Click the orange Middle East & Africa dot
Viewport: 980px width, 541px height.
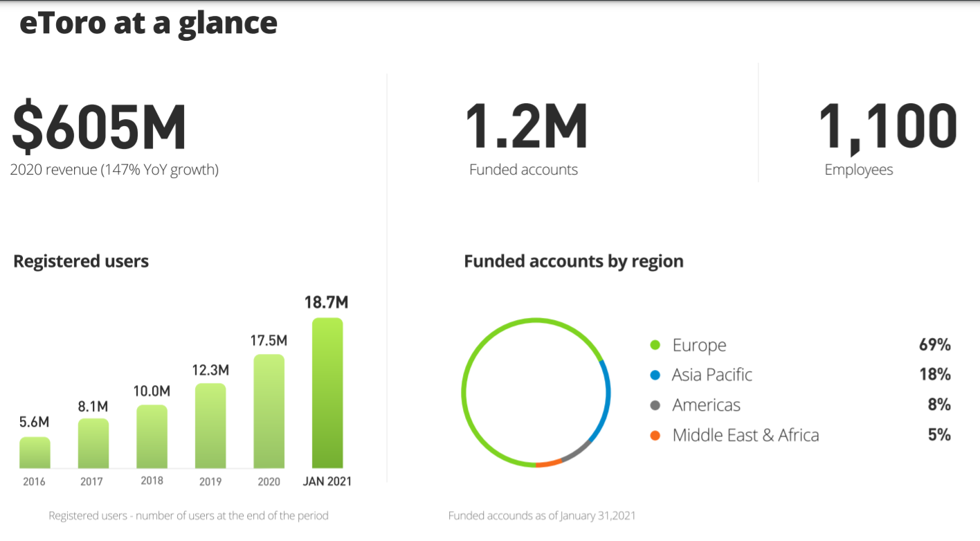(654, 436)
